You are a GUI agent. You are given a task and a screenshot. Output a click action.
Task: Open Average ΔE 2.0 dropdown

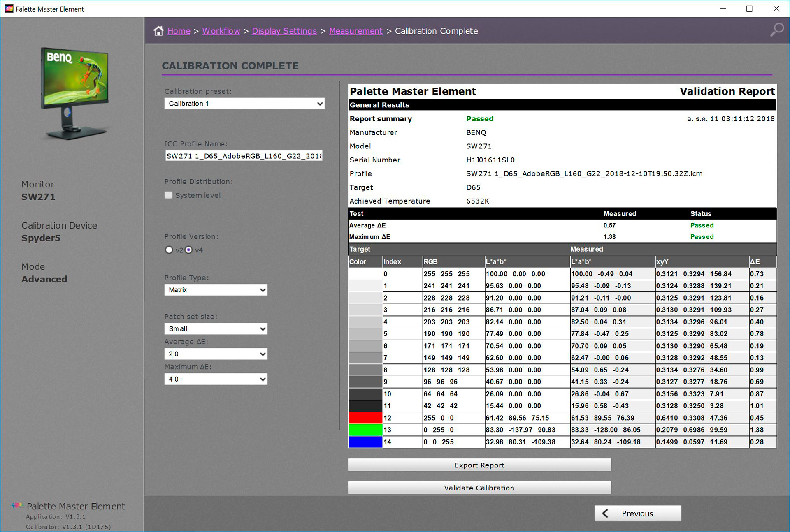[216, 354]
